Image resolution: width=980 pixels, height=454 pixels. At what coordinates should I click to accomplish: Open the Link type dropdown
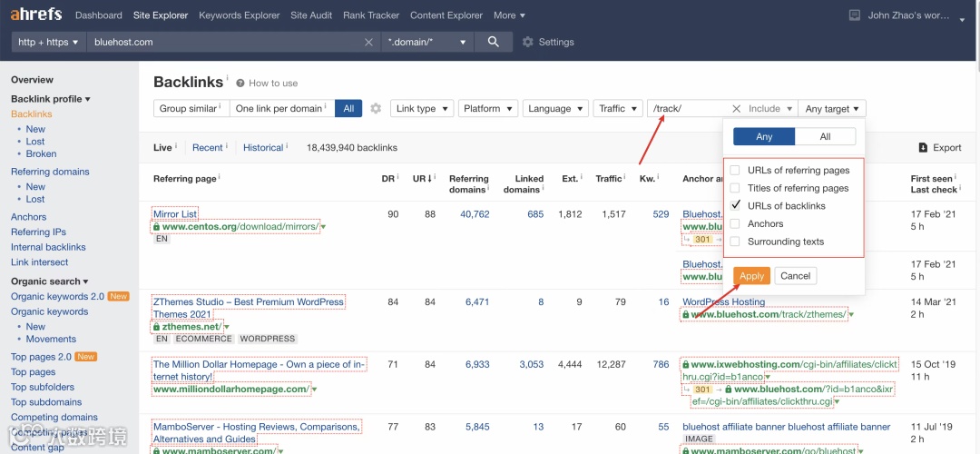pyautogui.click(x=421, y=109)
